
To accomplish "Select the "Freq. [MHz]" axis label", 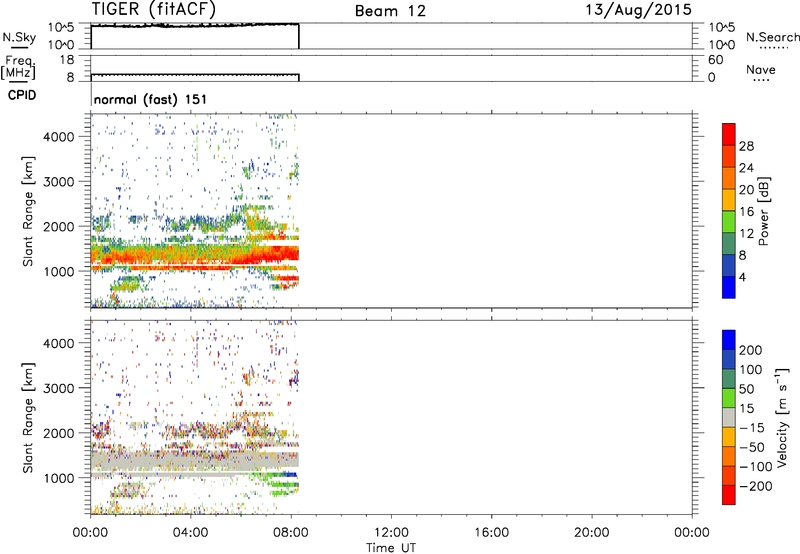I will (x=19, y=67).
